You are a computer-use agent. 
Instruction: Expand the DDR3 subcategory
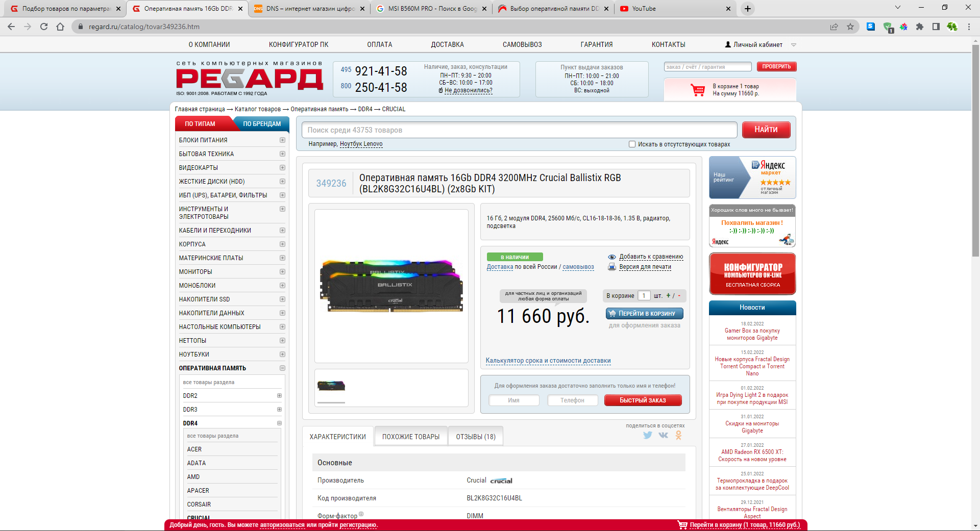[x=279, y=410]
